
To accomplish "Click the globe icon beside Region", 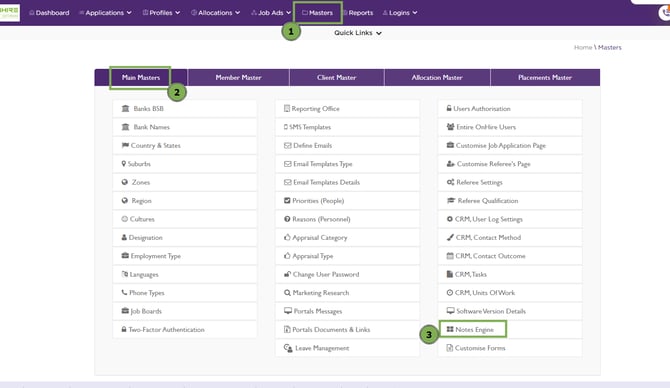I will pyautogui.click(x=125, y=200).
